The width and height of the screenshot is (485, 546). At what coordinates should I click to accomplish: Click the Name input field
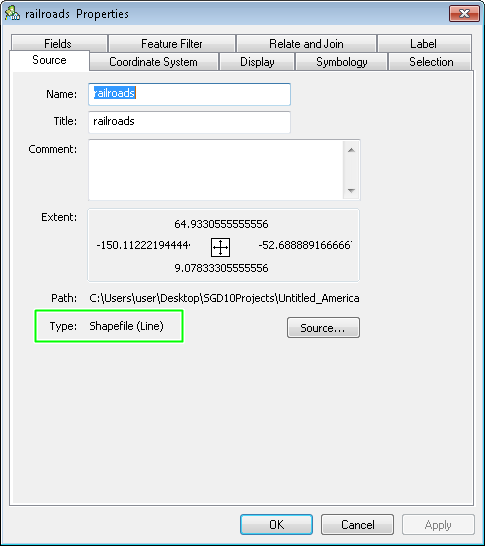point(189,94)
